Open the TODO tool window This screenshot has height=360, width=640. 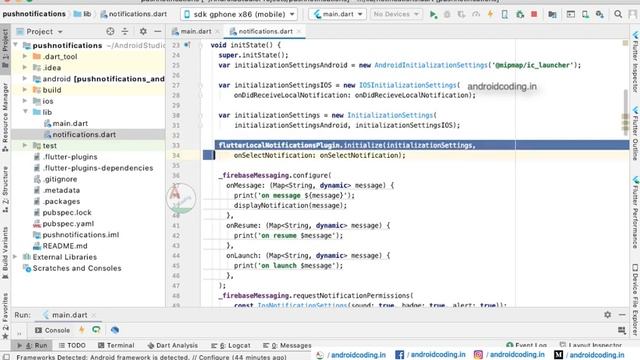pyautogui.click(x=72, y=345)
